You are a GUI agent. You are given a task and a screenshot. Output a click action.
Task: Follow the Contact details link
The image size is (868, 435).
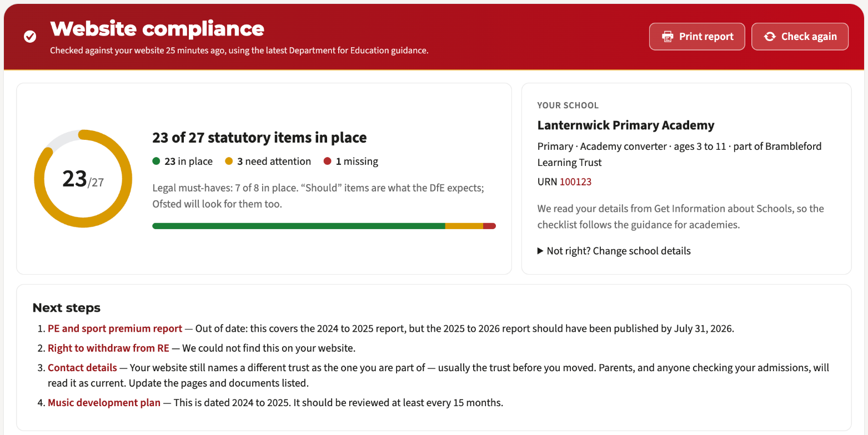[x=82, y=368]
